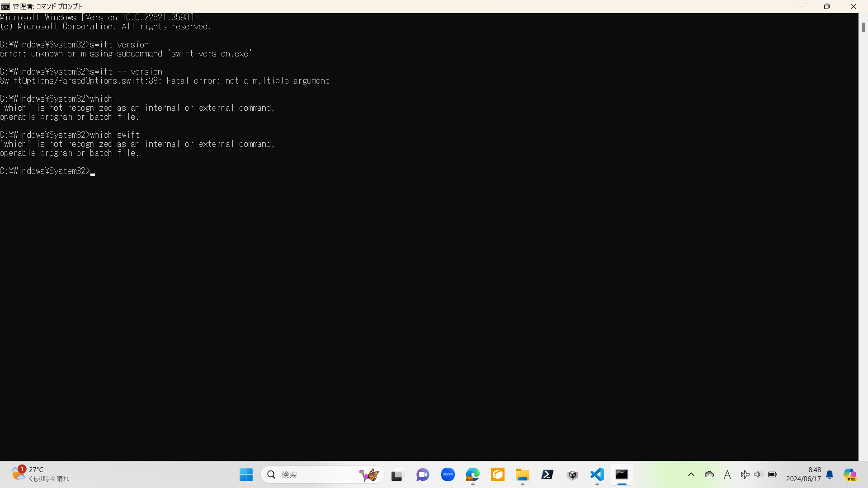Switch to Microsoft Edge in taskbar
This screenshot has height=488, width=868.
(473, 474)
